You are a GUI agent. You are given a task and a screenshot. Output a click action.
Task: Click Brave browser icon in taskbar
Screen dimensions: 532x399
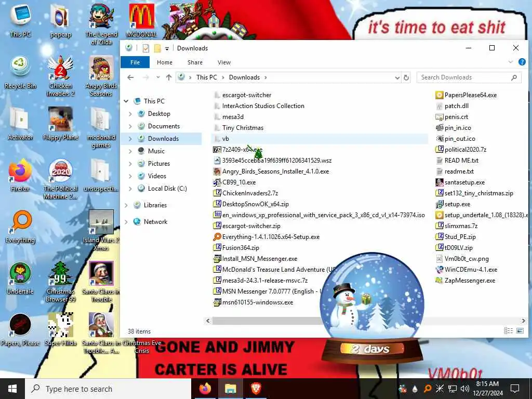pos(256,389)
